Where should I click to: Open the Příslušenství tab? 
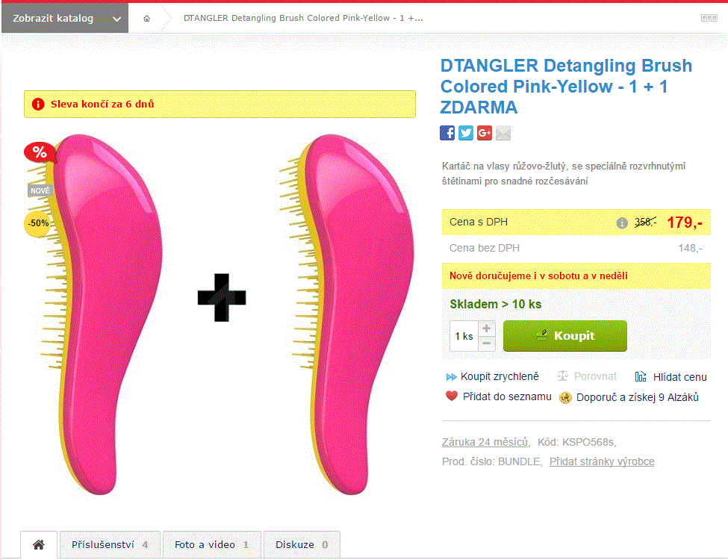tap(110, 544)
